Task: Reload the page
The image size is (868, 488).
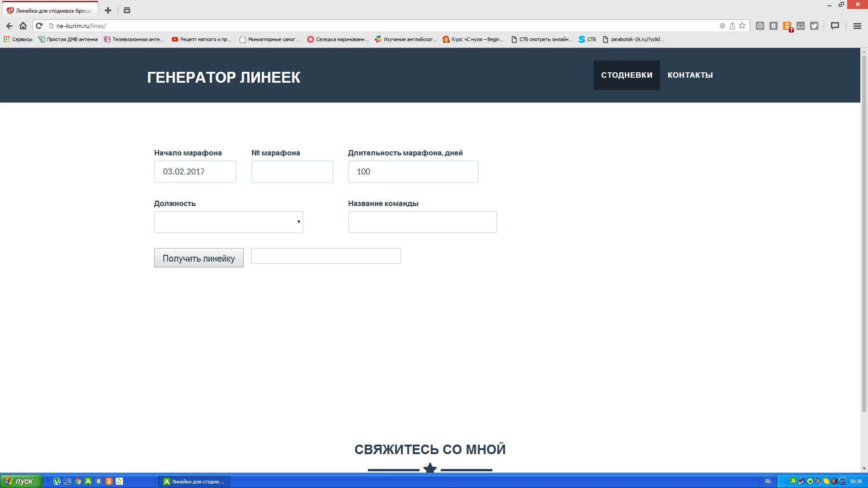Action: click(x=39, y=26)
